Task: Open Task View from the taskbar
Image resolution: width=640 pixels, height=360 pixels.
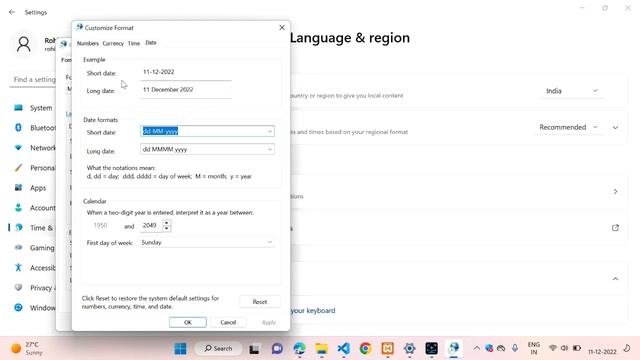Action: point(255,349)
